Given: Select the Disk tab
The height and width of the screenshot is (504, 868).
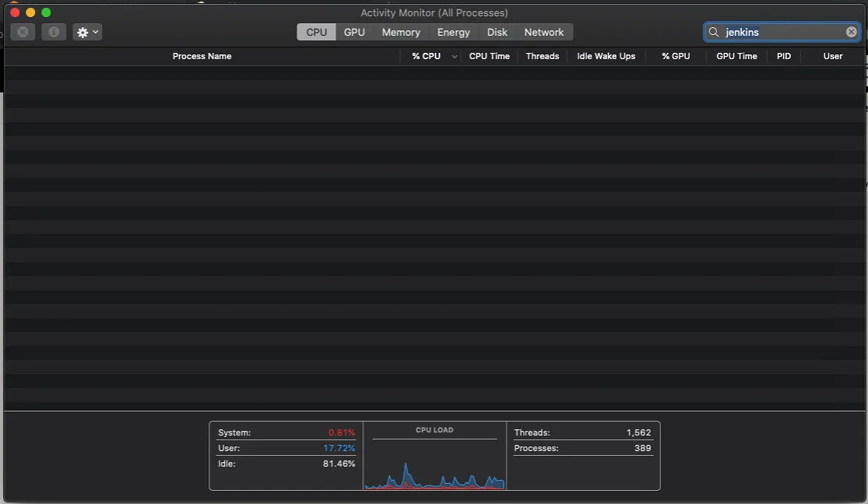Looking at the screenshot, I should click(x=497, y=32).
